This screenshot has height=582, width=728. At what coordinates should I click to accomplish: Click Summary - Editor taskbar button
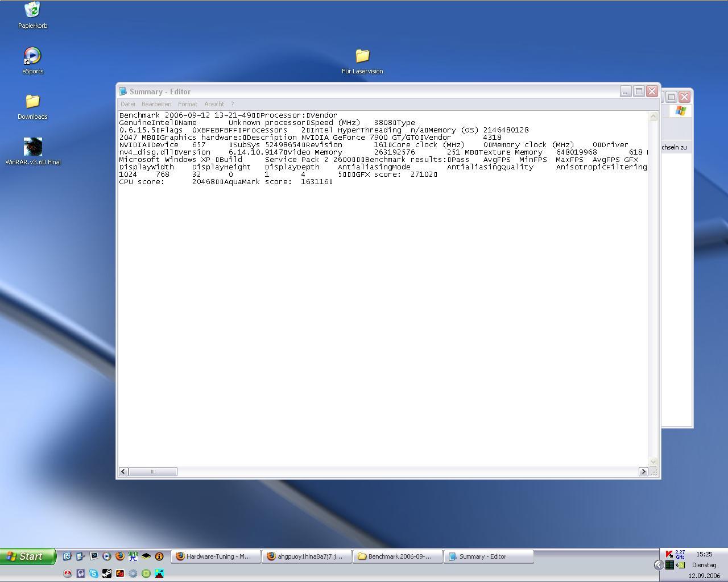coord(489,556)
